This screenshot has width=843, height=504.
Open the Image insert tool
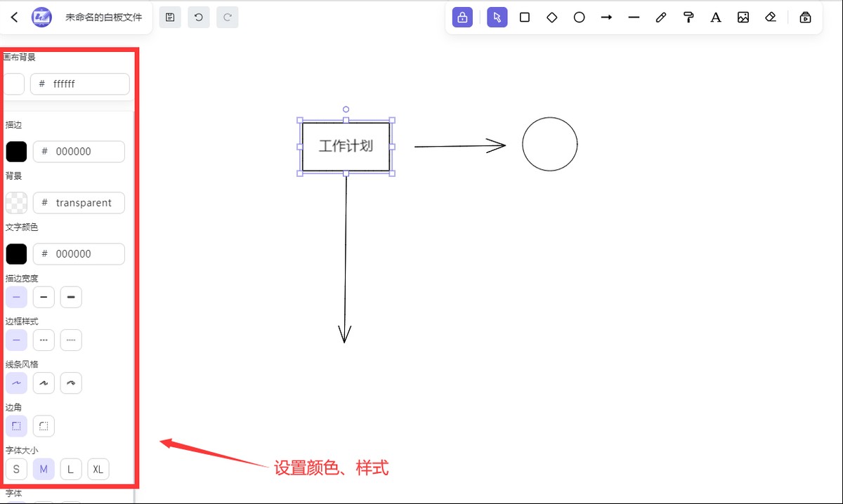point(743,17)
